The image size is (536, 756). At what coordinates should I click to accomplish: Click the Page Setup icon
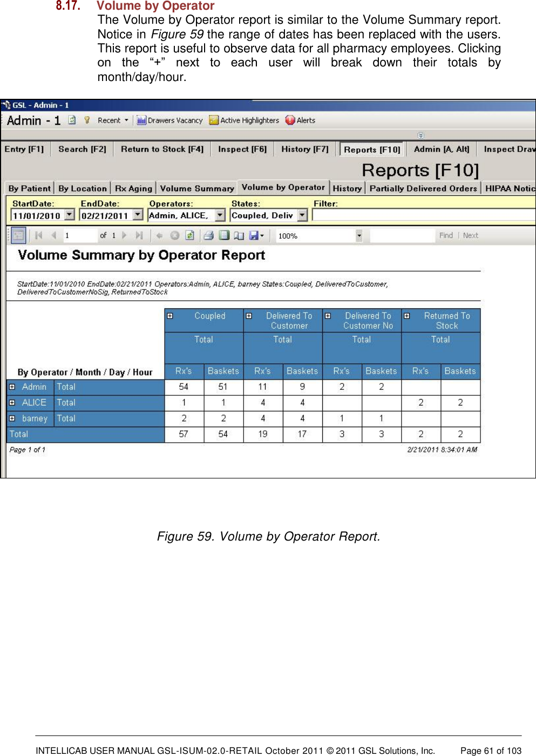click(239, 235)
